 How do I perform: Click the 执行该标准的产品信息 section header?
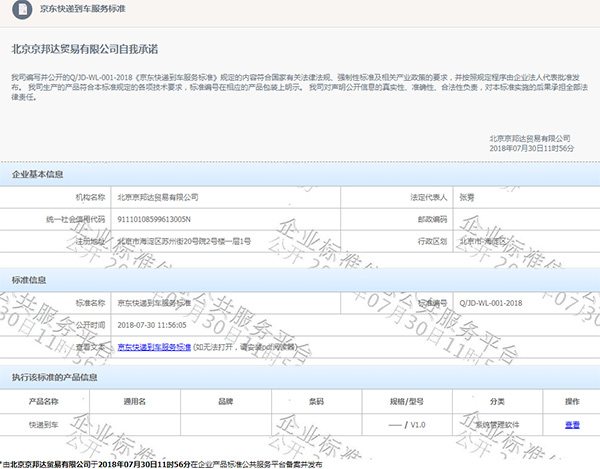(x=54, y=377)
